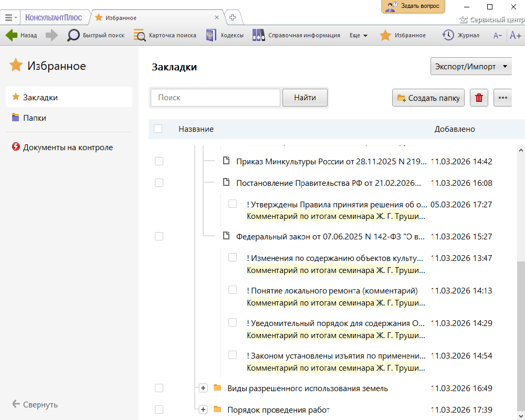Viewport: 525px width, 420px height.
Task: Open the Экспорт/Импорт dropdown
Action: pos(471,67)
